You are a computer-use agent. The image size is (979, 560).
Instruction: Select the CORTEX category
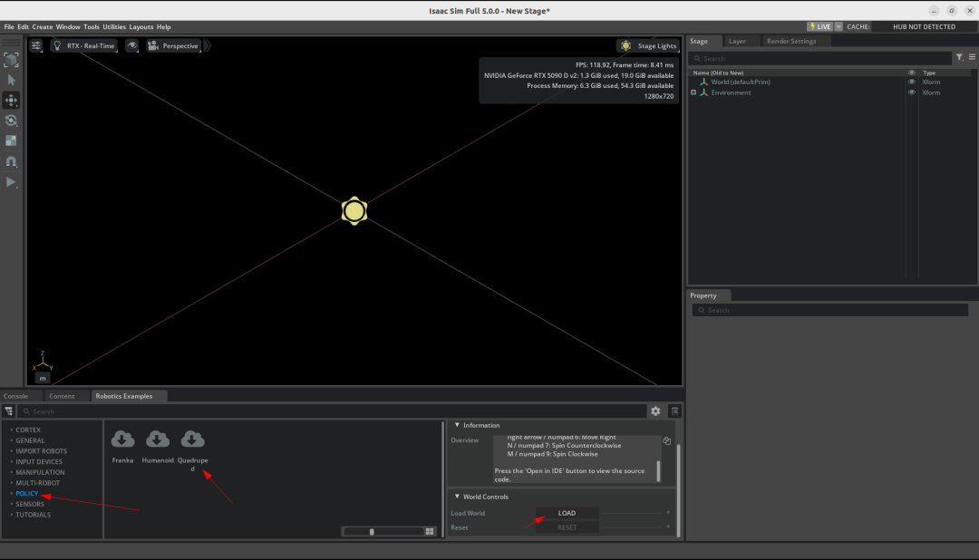(28, 430)
